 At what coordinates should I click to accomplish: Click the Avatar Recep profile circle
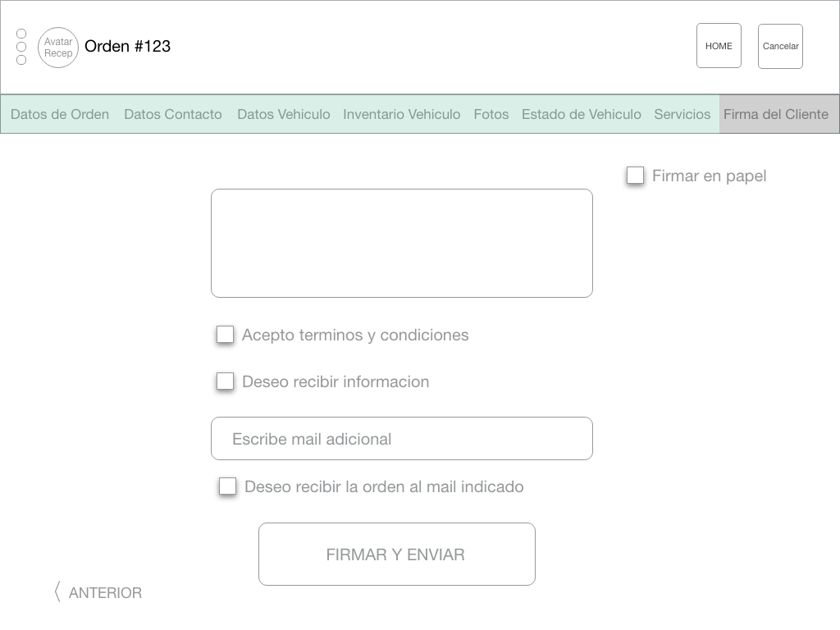coord(58,48)
